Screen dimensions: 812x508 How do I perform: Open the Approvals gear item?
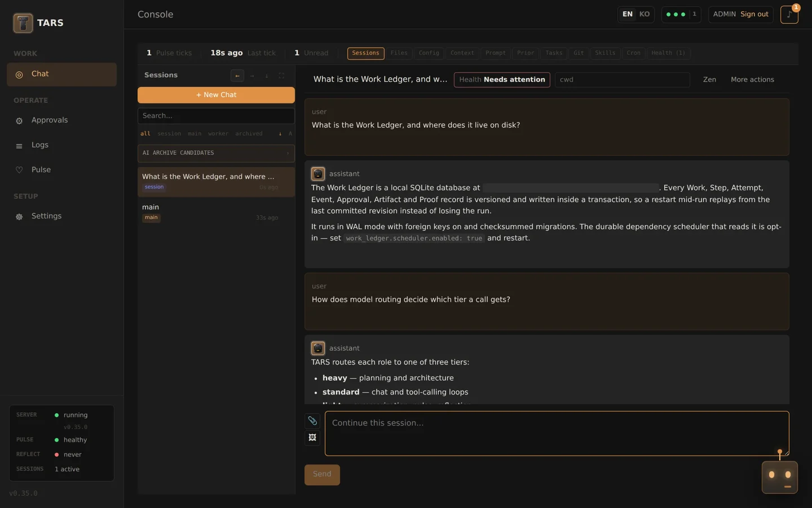61,120
